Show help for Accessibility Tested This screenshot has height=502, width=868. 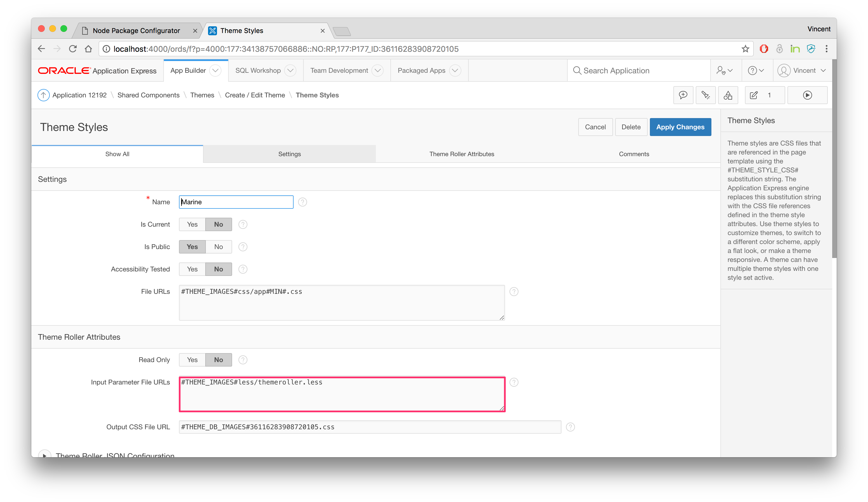(243, 269)
